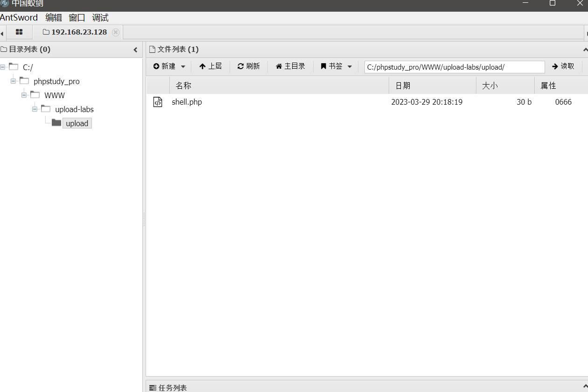This screenshot has width=588, height=392.
Task: Click the shell.php file type icon
Action: [x=158, y=101]
